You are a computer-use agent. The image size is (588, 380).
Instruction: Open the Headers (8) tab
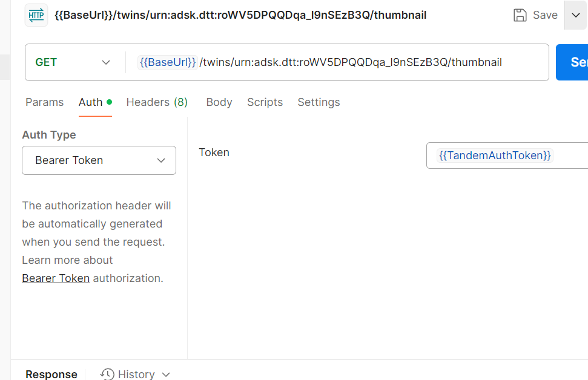click(157, 102)
